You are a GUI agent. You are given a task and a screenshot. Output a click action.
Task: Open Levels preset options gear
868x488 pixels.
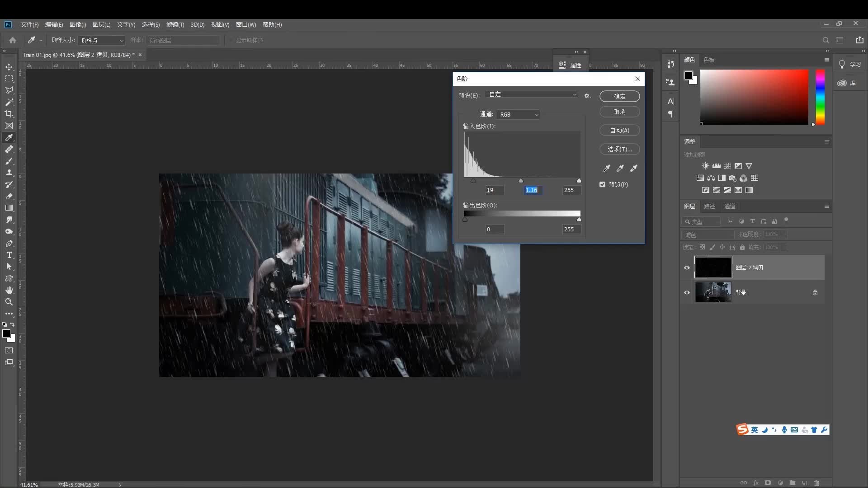[587, 96]
